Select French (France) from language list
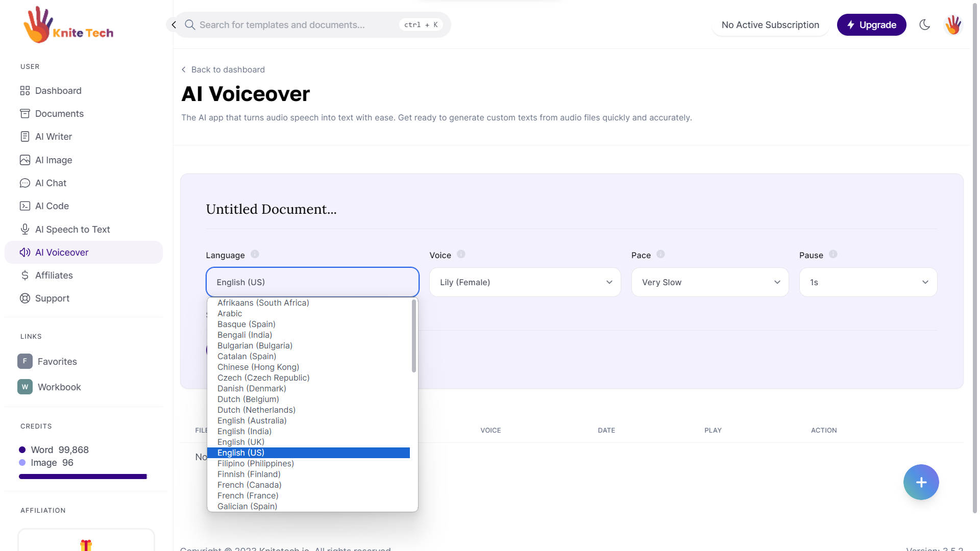This screenshot has height=551, width=980. 248,495
